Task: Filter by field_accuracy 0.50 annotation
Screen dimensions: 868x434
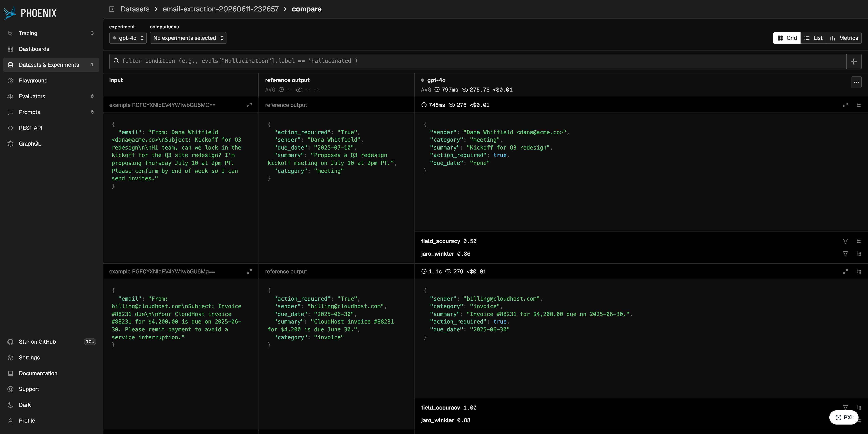Action: click(x=846, y=241)
